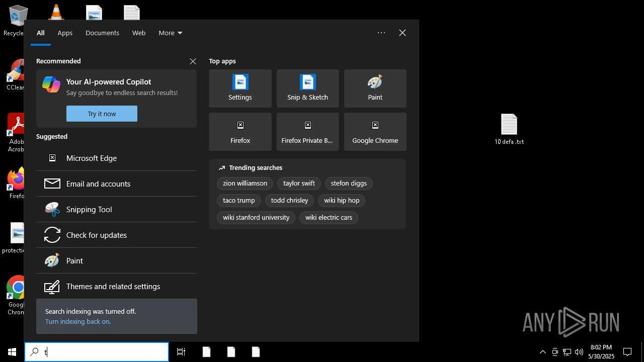This screenshot has width=644, height=362.
Task: Open Settings tile in Top apps
Action: pyautogui.click(x=240, y=88)
